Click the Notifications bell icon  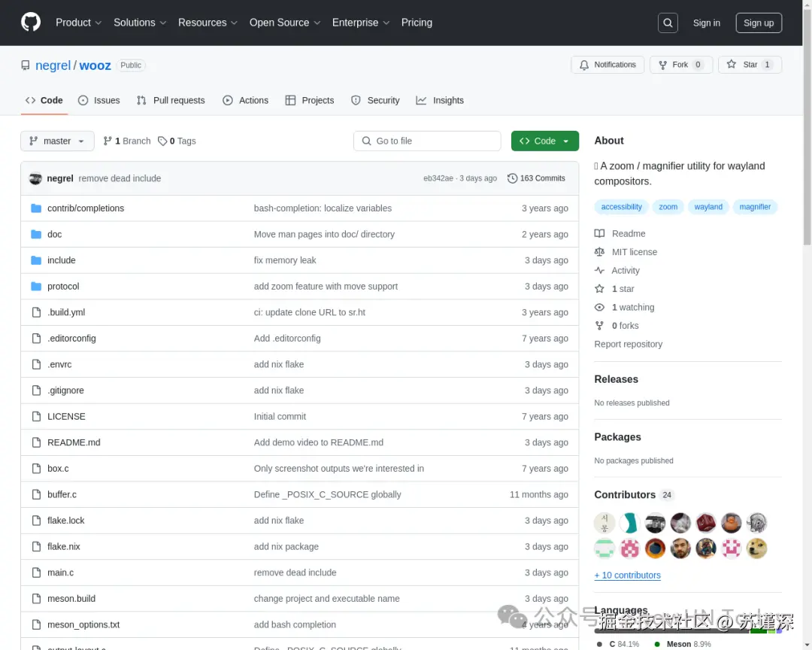pos(584,65)
